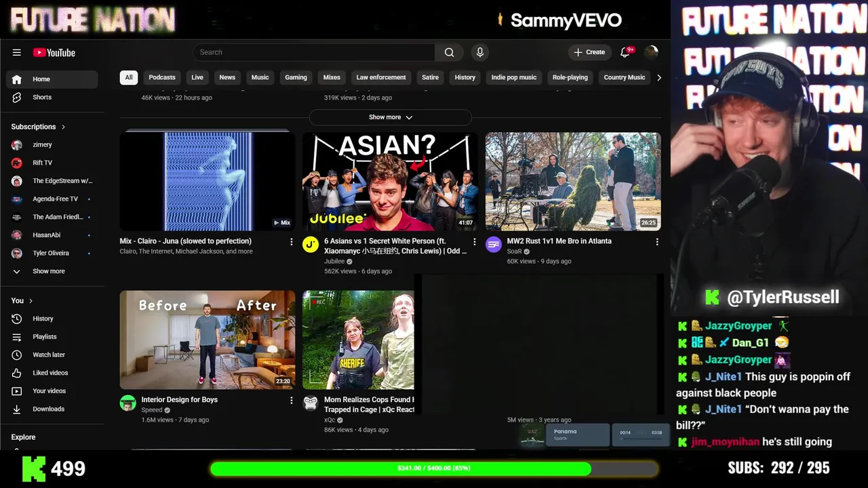
Task: Open Playlists in sidebar
Action: click(52, 336)
